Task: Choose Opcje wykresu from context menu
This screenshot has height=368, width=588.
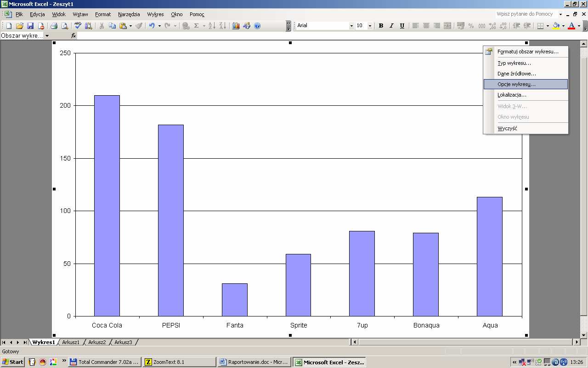Action: [526, 84]
